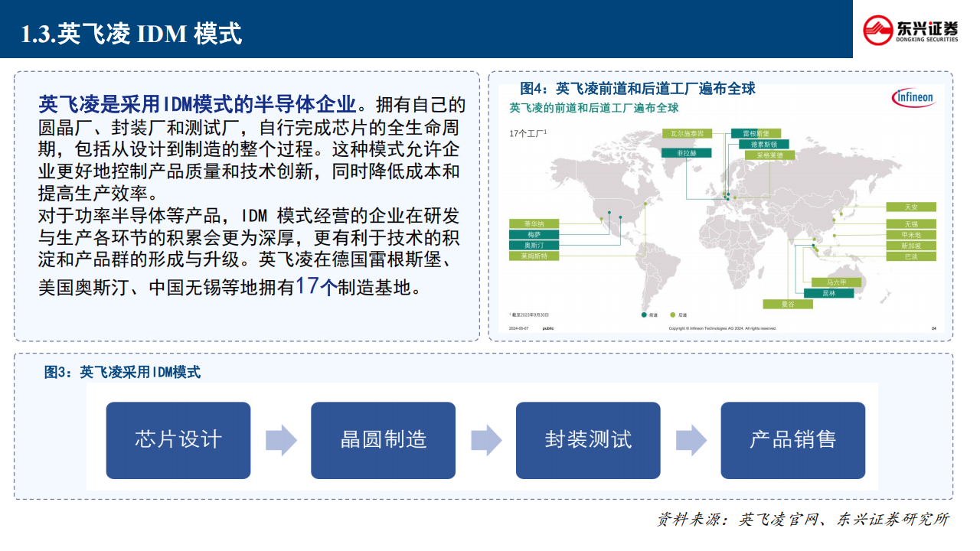Click the Dongxing Securities logo
The height and width of the screenshot is (551, 980).
[910, 30]
